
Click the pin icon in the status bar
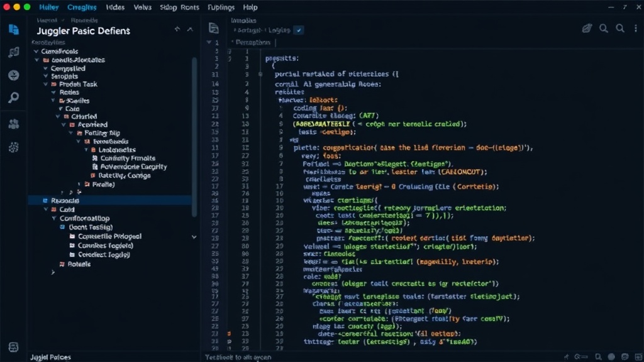[567, 357]
